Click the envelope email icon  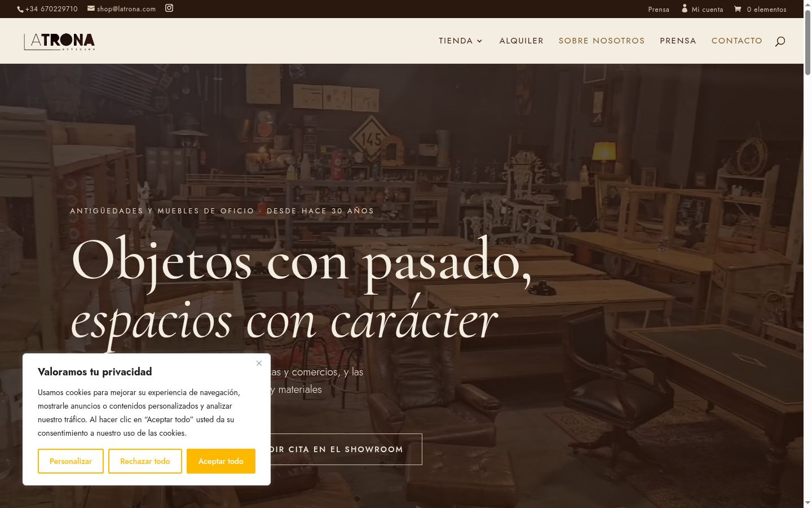pyautogui.click(x=91, y=8)
